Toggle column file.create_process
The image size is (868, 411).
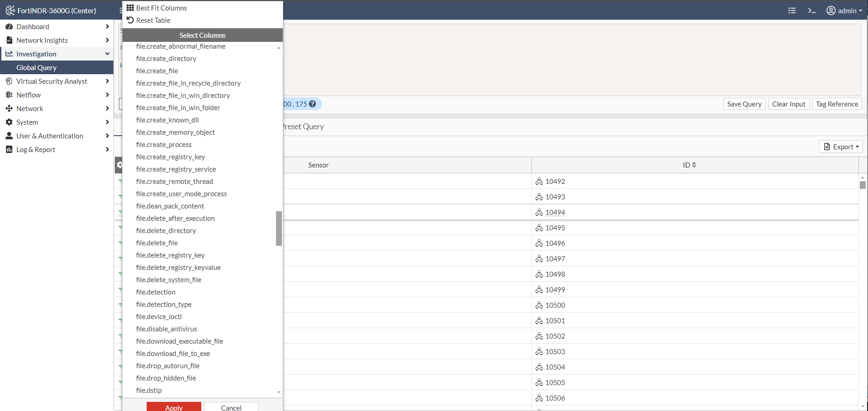[x=164, y=144]
